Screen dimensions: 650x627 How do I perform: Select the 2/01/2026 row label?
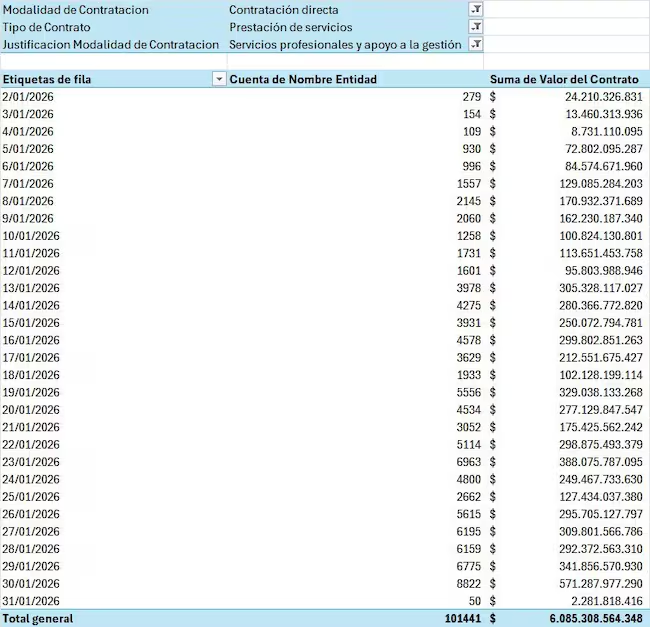click(28, 96)
